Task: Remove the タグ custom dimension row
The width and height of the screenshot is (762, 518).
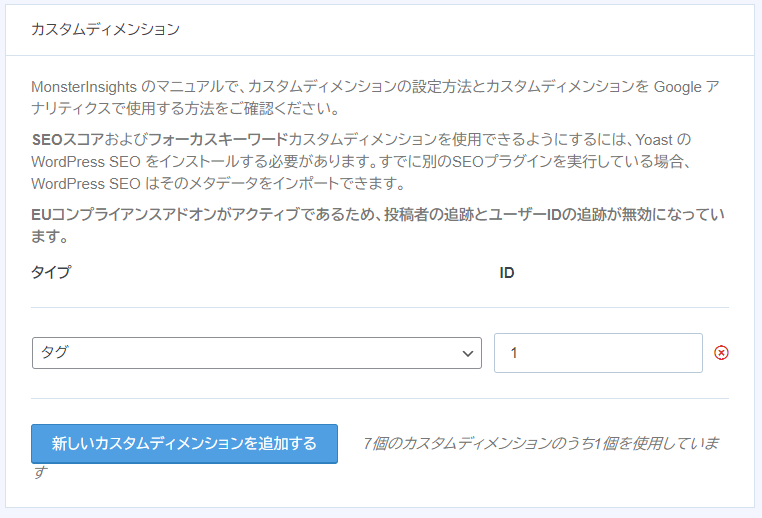Action: pyautogui.click(x=721, y=353)
